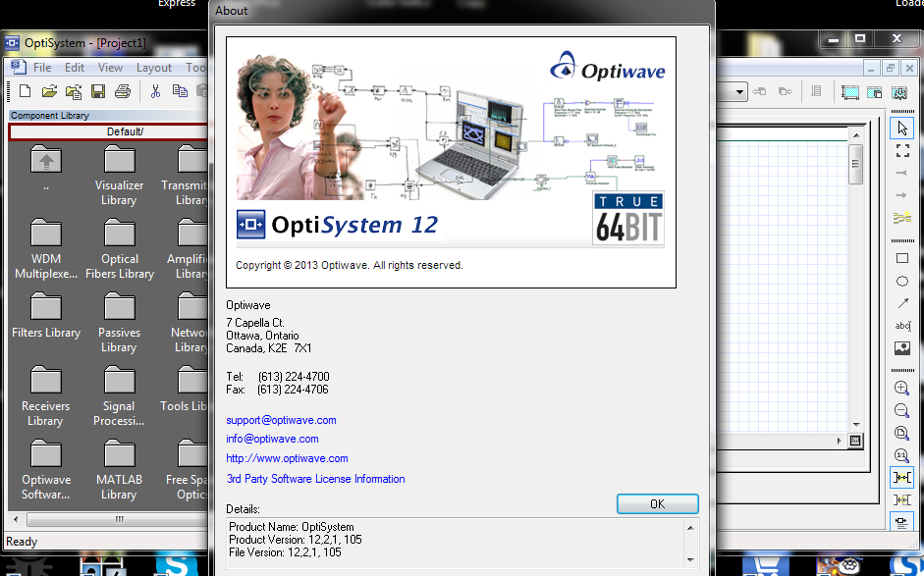Select the ellipse drawing tool
The image size is (924, 576).
coord(902,281)
